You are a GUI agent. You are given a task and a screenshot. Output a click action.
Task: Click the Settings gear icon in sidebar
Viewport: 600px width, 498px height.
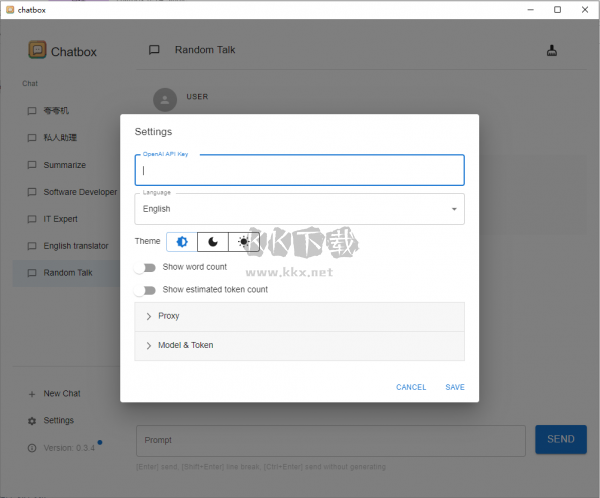[x=32, y=421]
